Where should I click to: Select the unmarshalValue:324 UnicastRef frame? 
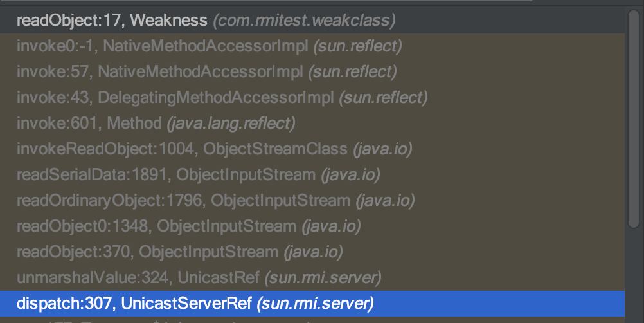click(x=312, y=278)
